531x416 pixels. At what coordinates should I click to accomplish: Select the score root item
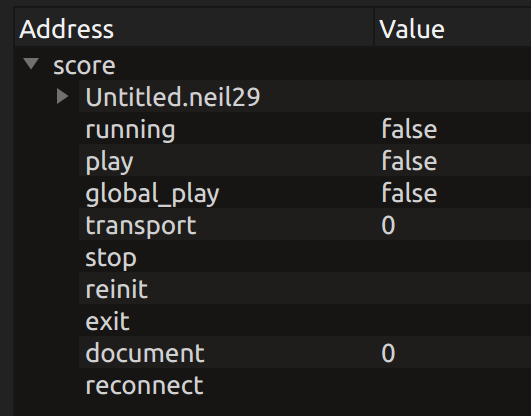coord(84,65)
